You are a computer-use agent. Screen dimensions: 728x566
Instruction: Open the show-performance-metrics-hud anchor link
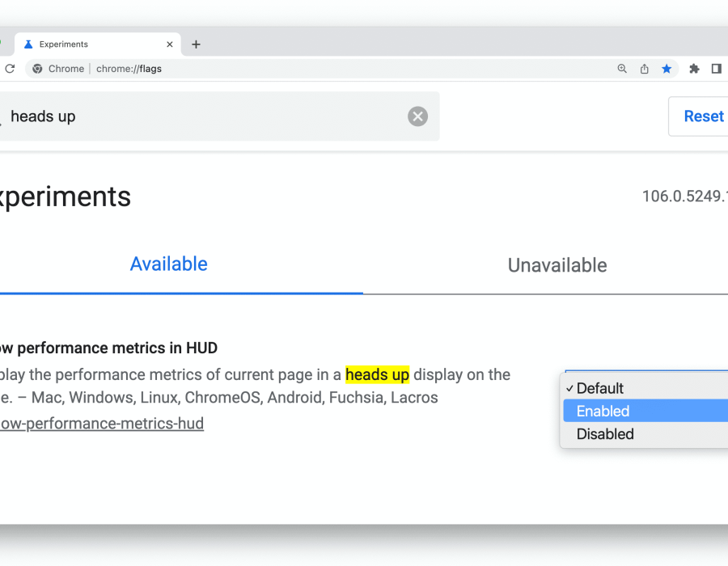(102, 424)
